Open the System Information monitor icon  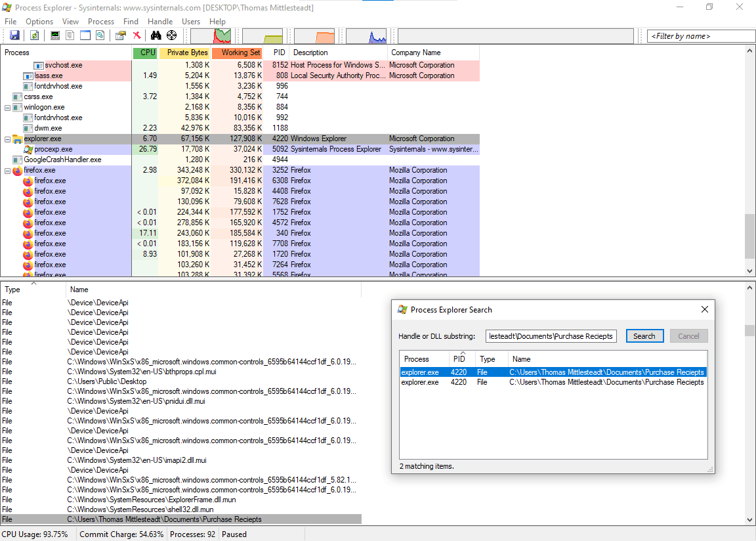[x=55, y=35]
